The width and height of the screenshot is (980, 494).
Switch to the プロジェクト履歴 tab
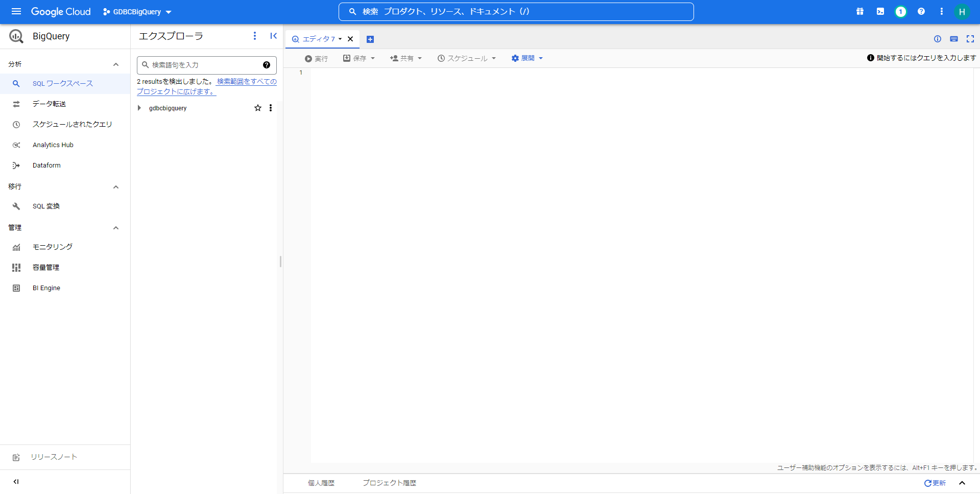(x=389, y=483)
